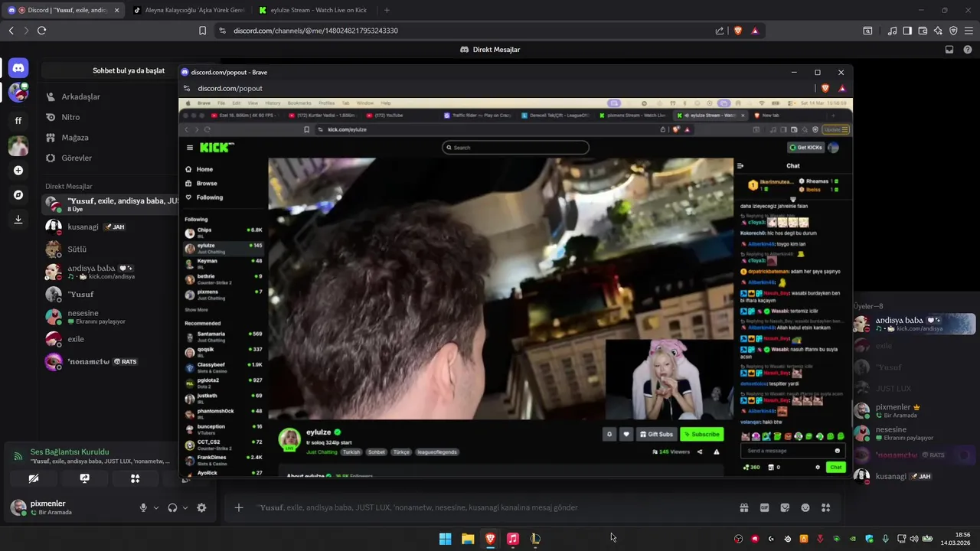
Task: Open user settings gear in Discord
Action: pos(201,507)
